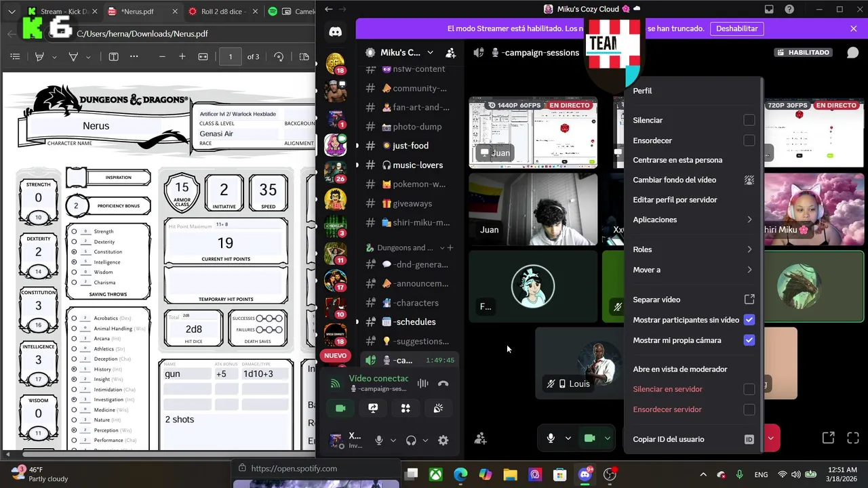This screenshot has width=868, height=488.
Task: Click the server members icon beside Miku's C...
Action: [450, 52]
